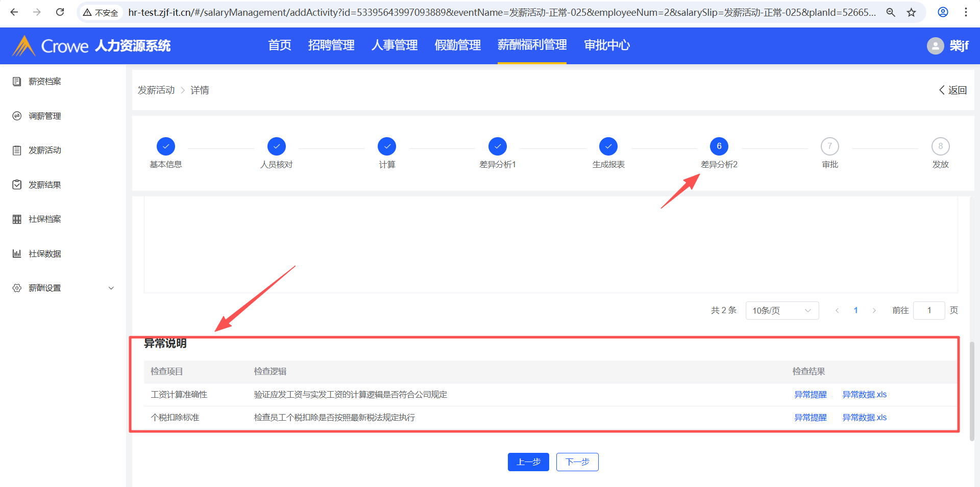Go to the next page with right chevron
Viewport: 980px width, 487px height.
(x=874, y=311)
